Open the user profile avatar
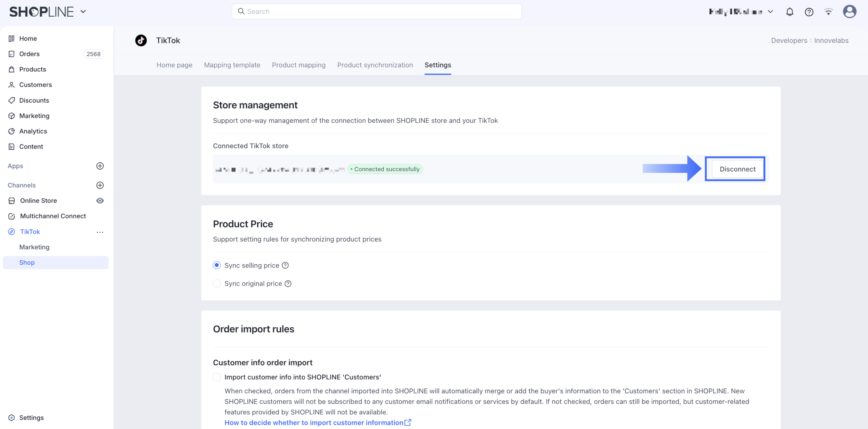The width and height of the screenshot is (868, 429). pos(849,12)
